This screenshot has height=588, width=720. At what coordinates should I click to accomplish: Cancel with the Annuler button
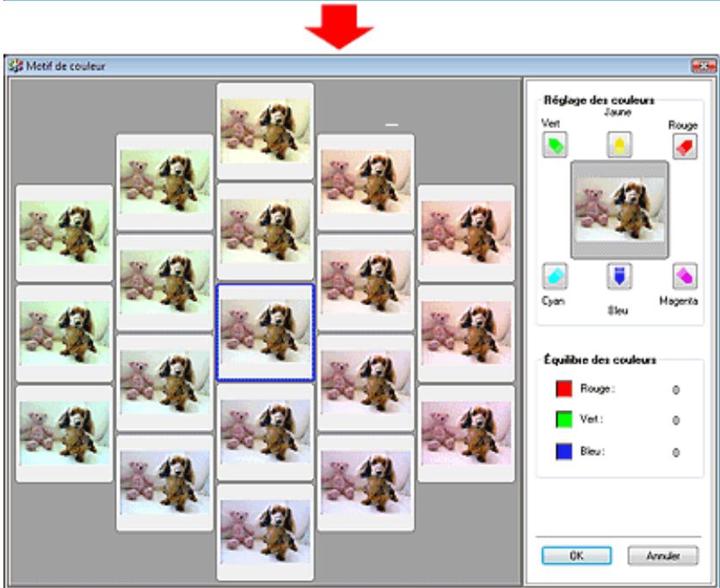[662, 555]
